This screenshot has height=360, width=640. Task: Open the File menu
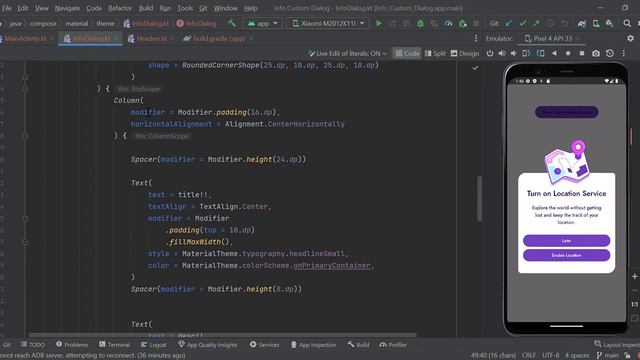(x=7, y=8)
